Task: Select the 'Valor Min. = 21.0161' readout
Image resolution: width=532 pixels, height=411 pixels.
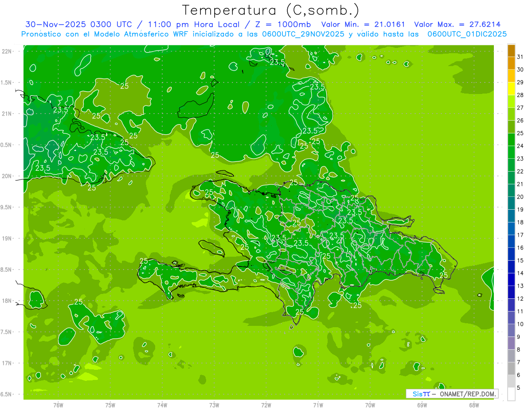Action: 363,24
